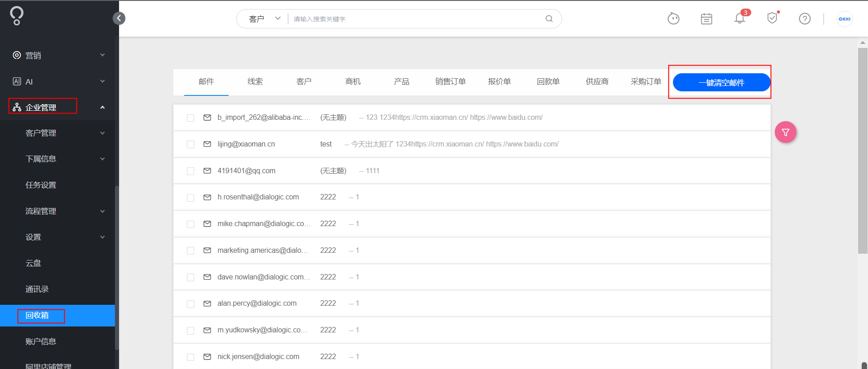868x369 pixels.
Task: Click the 一键清空邮件 button
Action: (x=721, y=82)
